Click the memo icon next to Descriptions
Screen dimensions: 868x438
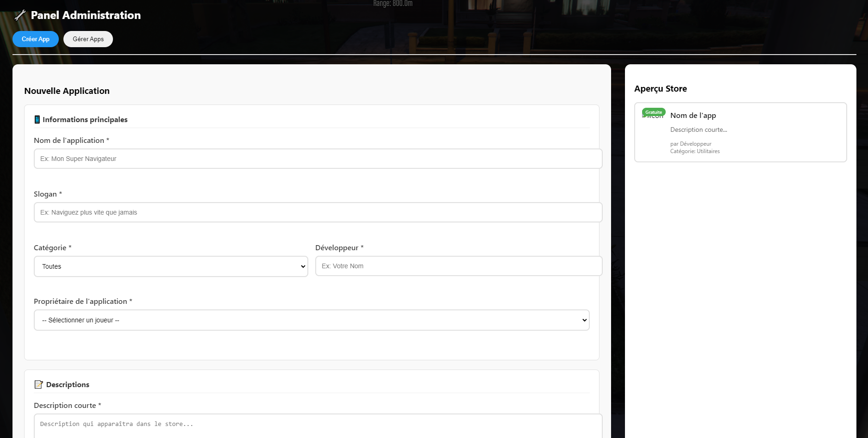[38, 385]
